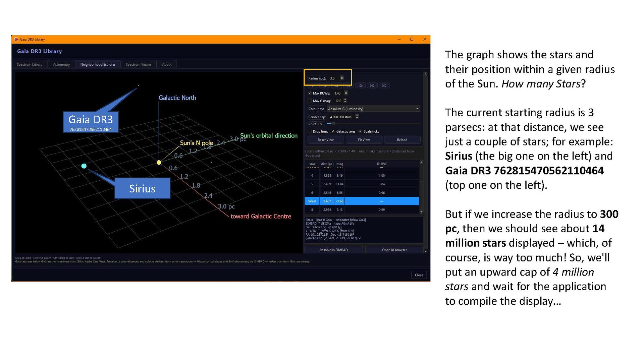Sort table by the star column header

tap(312, 164)
